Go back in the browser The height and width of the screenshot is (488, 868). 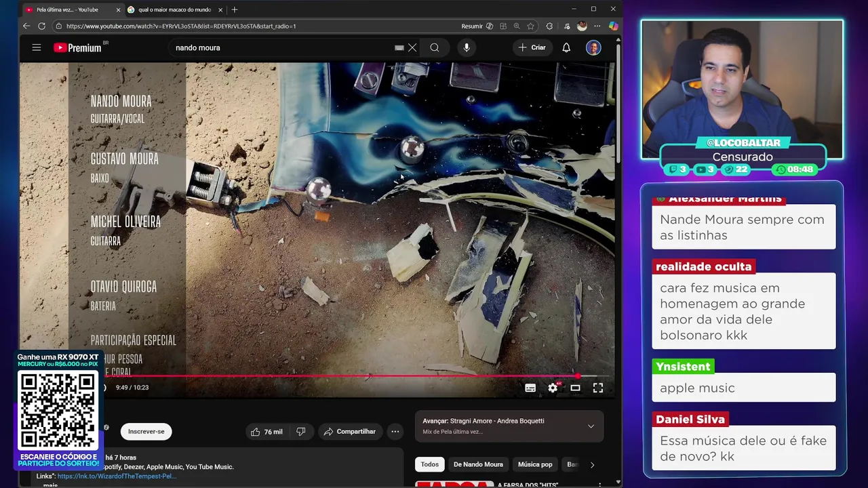point(26,26)
